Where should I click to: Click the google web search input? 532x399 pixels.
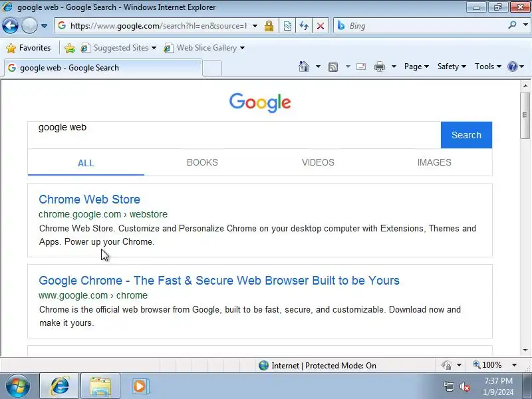234,135
